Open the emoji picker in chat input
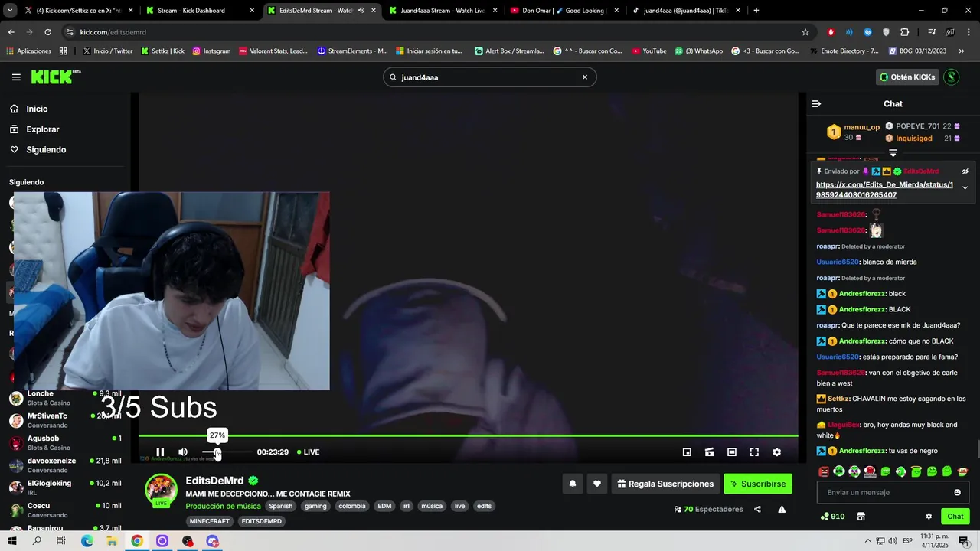980x551 pixels. click(x=957, y=492)
